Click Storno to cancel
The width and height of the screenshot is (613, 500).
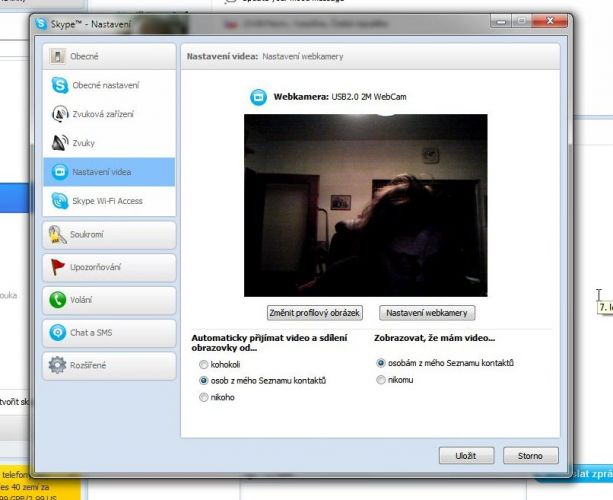530,455
